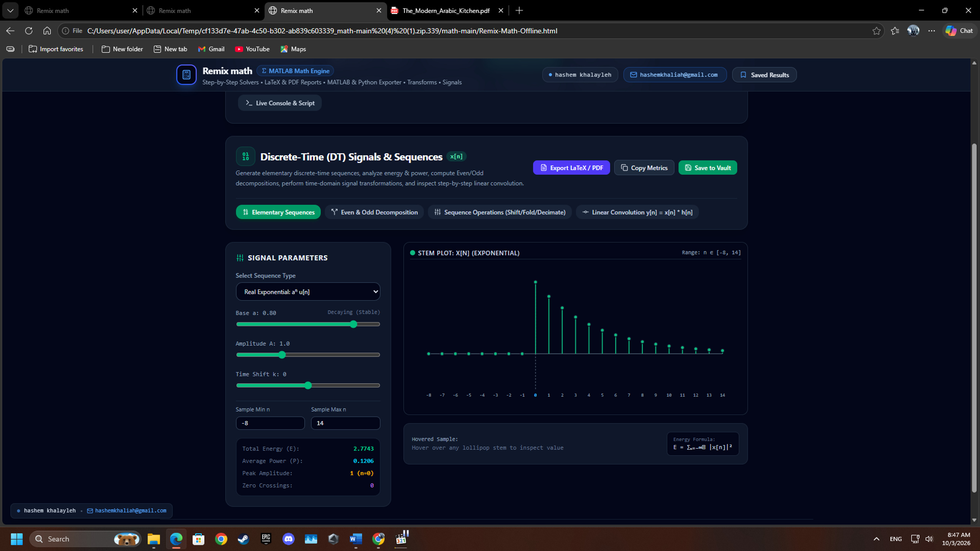Click the footer email link at the bottom left
The height and width of the screenshot is (551, 980).
(127, 510)
